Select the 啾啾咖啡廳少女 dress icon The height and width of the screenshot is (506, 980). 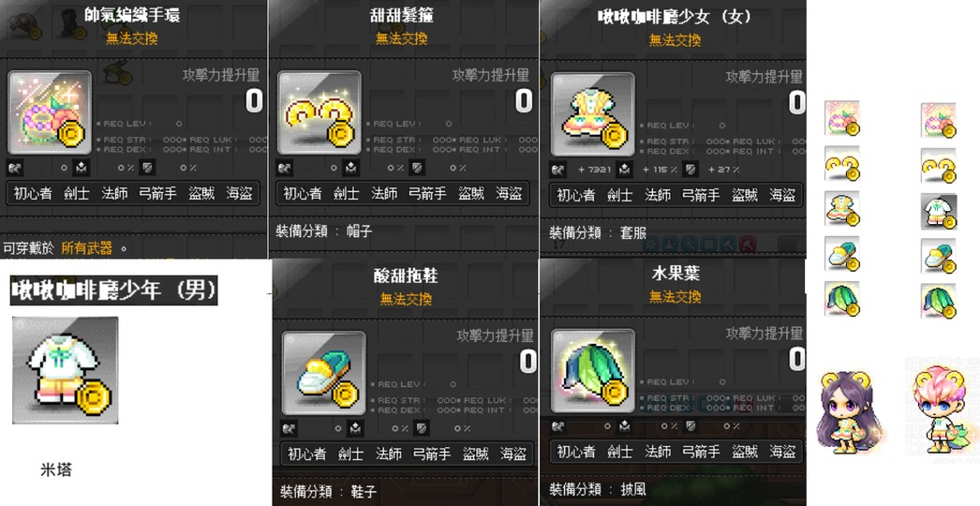pyautogui.click(x=593, y=114)
